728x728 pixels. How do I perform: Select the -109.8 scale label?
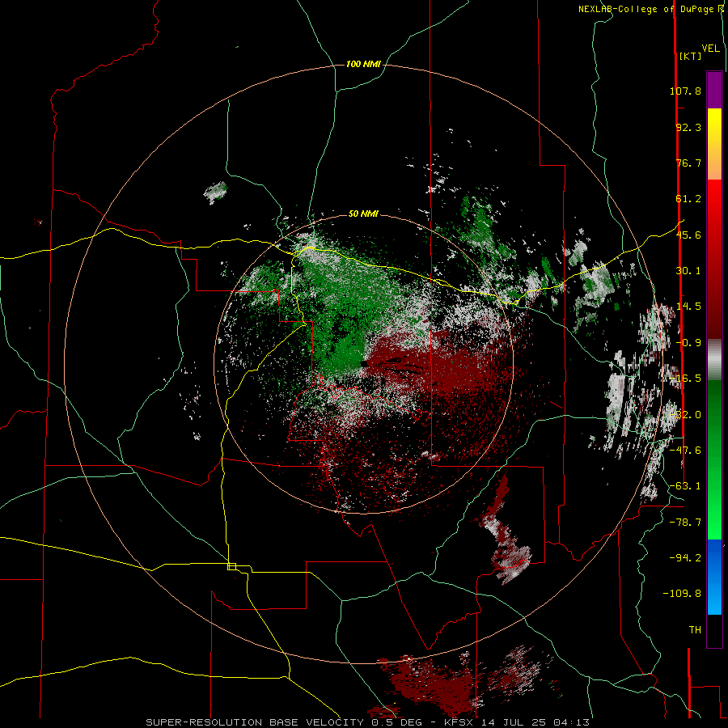pyautogui.click(x=682, y=594)
